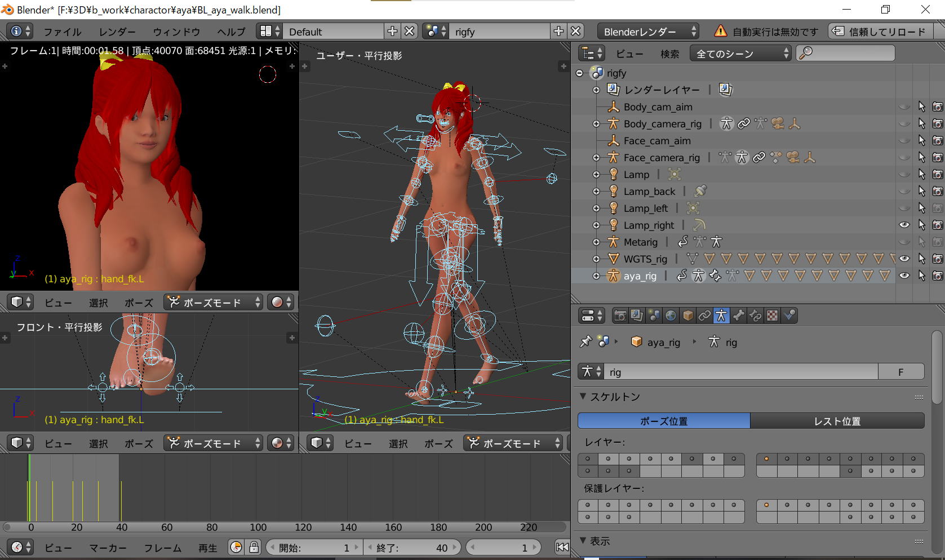This screenshot has width=945, height=560.
Task: Open the 全てのシーン outliner filter dropdown
Action: click(740, 54)
